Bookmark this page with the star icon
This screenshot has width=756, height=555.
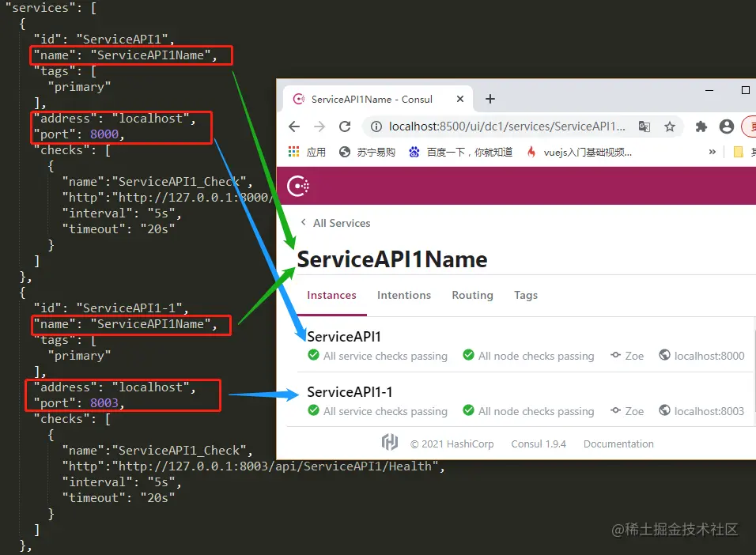pos(670,126)
